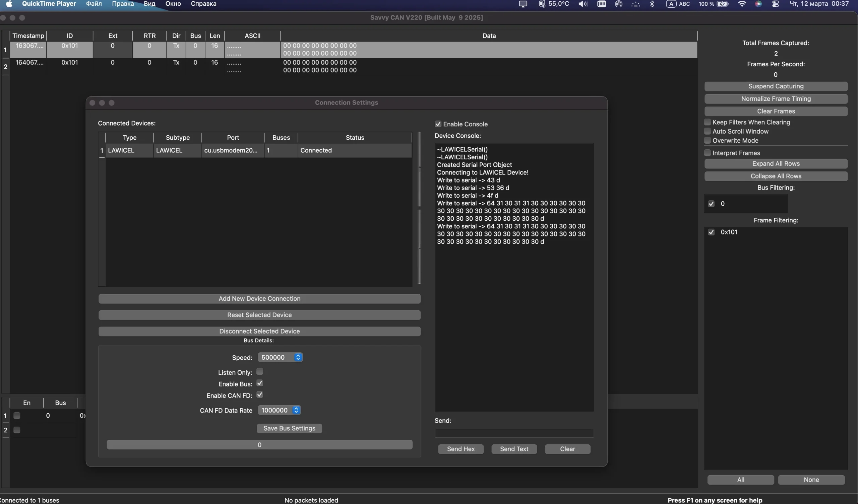Click Save Bus Settings button
The image size is (858, 504).
(x=289, y=428)
